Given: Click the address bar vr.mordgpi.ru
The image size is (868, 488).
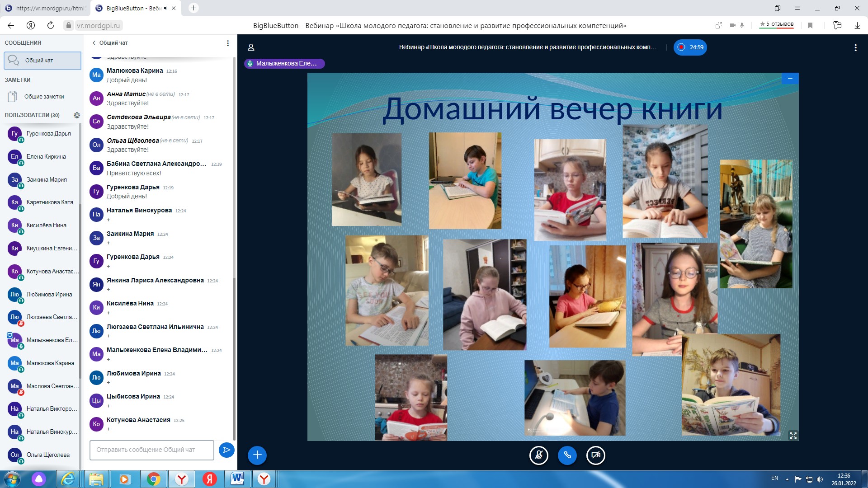Looking at the screenshot, I should tap(98, 26).
